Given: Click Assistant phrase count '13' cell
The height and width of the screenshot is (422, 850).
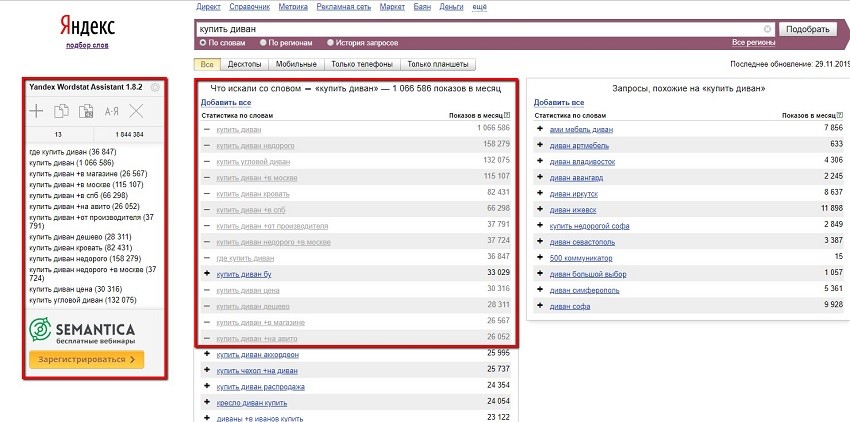Looking at the screenshot, I should tap(59, 135).
